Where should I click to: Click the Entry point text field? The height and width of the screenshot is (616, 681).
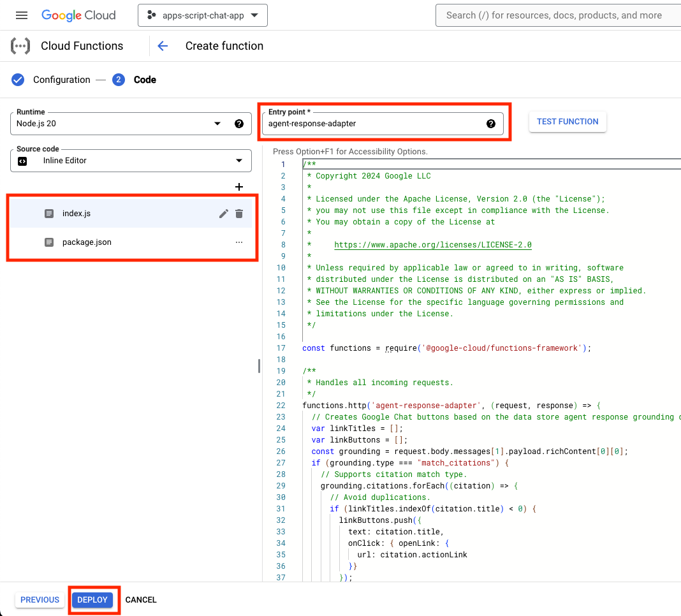[x=373, y=124]
